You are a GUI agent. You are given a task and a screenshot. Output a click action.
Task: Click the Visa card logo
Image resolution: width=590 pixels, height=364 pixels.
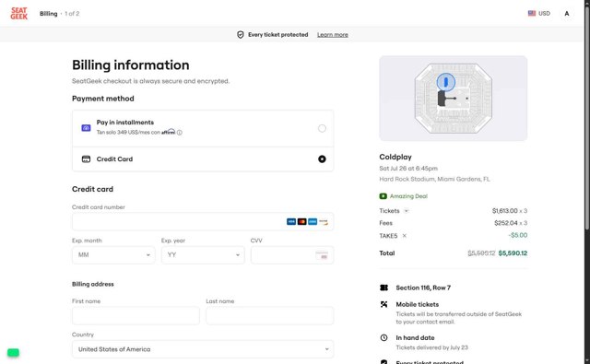[x=291, y=222]
